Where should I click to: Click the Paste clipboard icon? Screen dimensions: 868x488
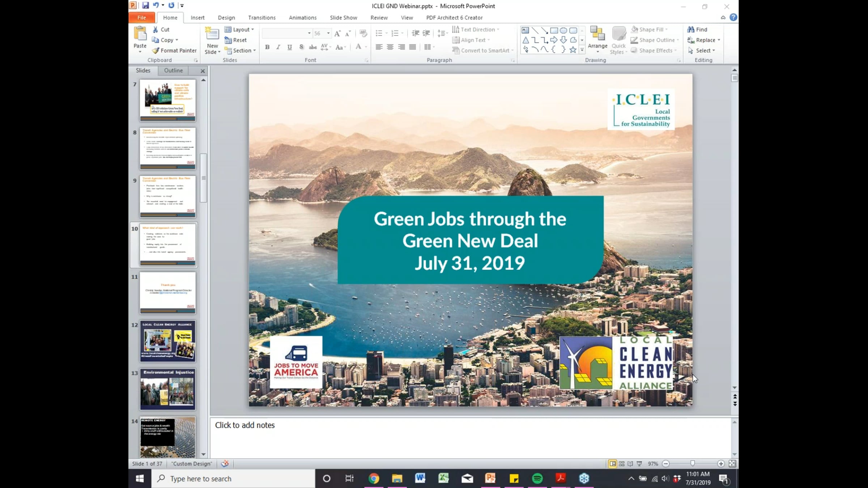[x=140, y=34]
